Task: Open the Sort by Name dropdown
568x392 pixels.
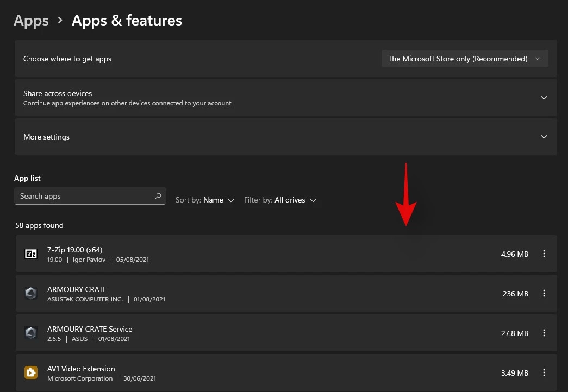Action: [x=205, y=200]
